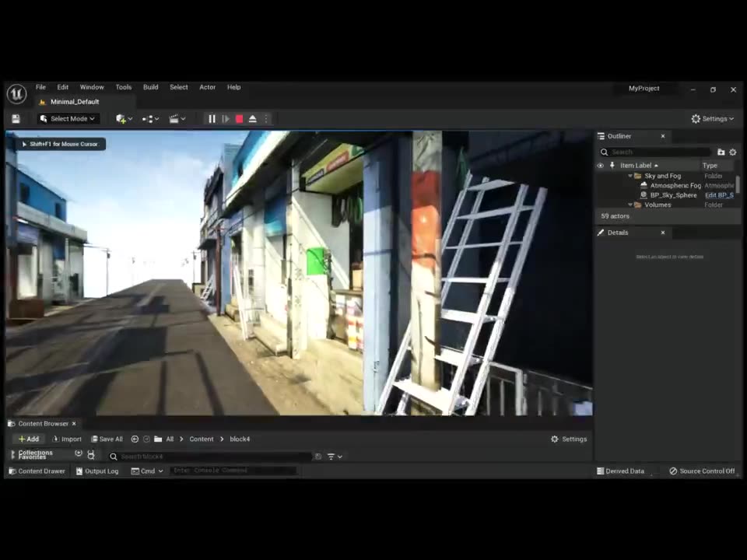Image resolution: width=747 pixels, height=560 pixels.
Task: Add a new collection with plus icon
Action: pyautogui.click(x=79, y=453)
